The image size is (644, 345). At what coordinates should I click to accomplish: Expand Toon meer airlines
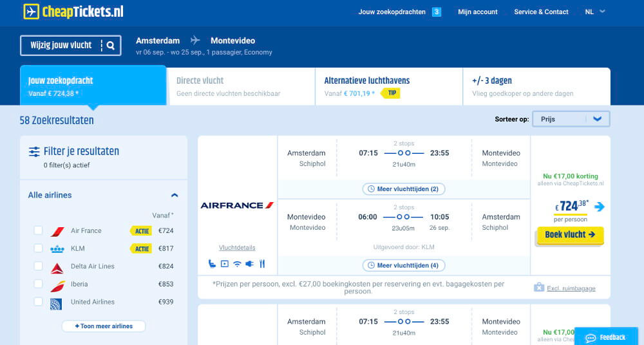104,326
